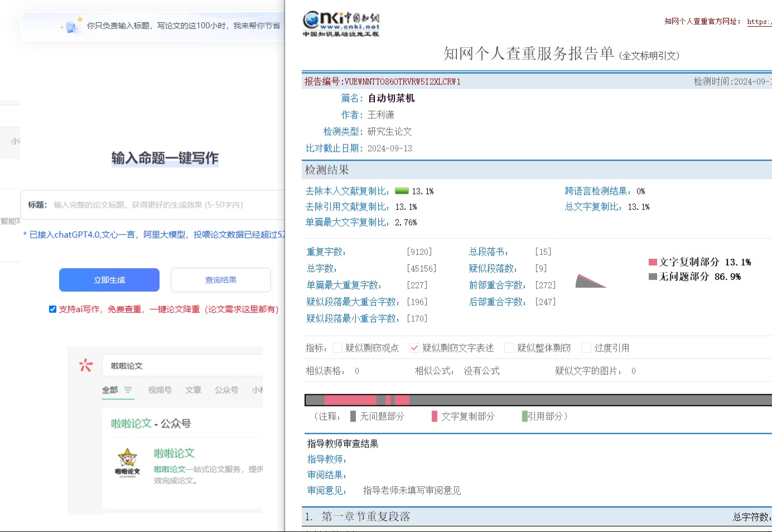Click the 输入命题一键写作 heading
772x532 pixels.
pyautogui.click(x=165, y=158)
